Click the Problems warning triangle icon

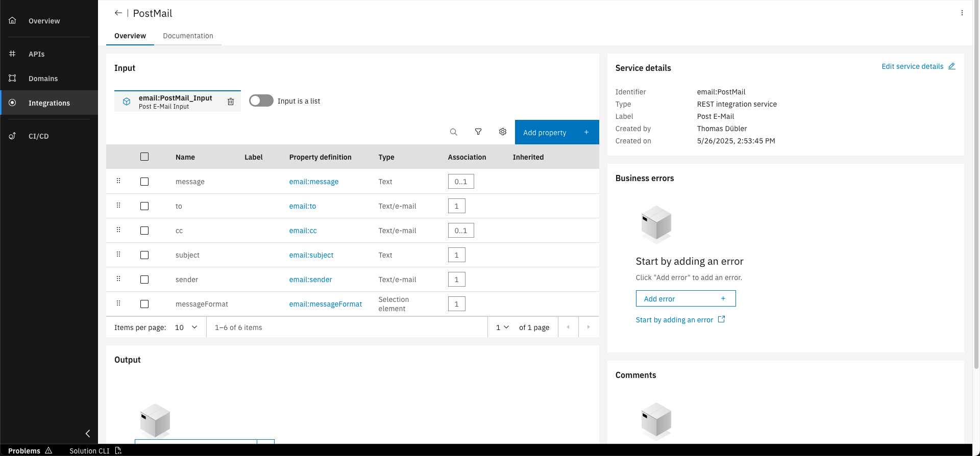coord(48,450)
